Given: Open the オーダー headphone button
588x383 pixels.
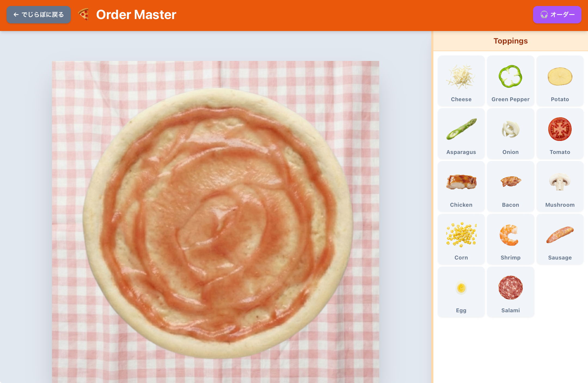Looking at the screenshot, I should pos(557,15).
